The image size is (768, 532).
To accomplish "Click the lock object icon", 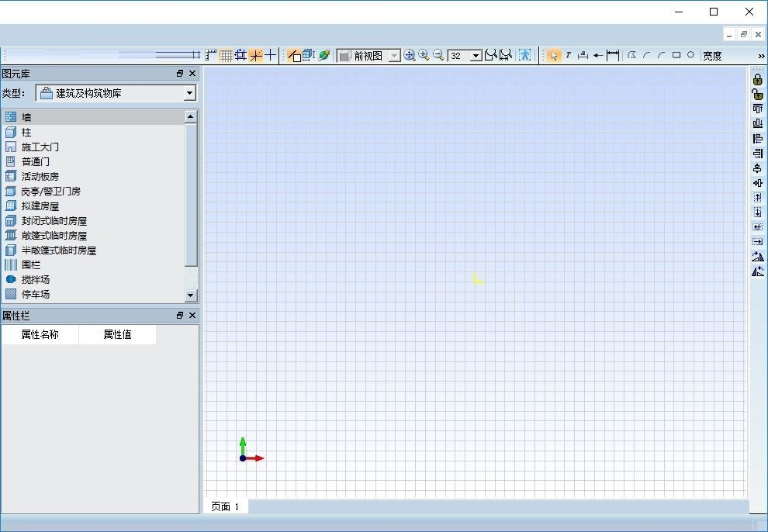I will 758,79.
